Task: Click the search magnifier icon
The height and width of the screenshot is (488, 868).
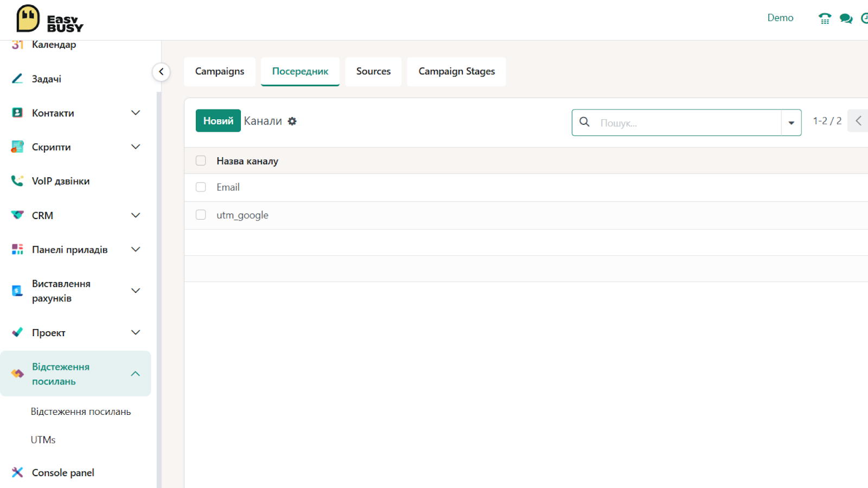Action: click(584, 122)
